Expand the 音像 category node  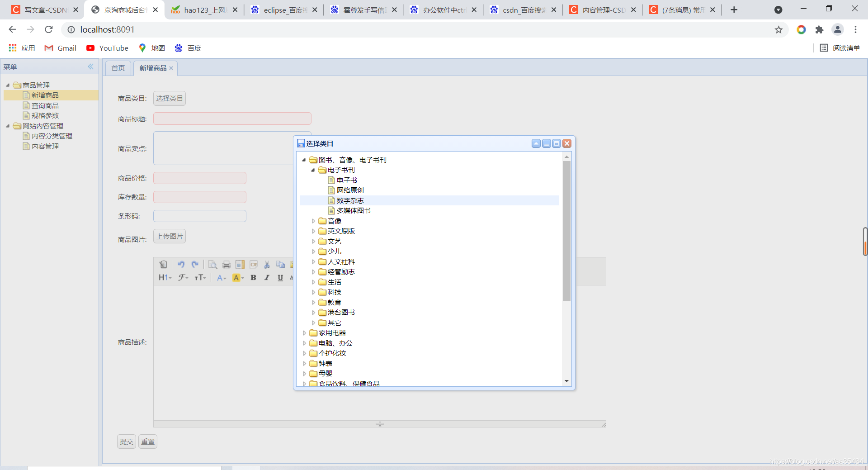tap(313, 221)
